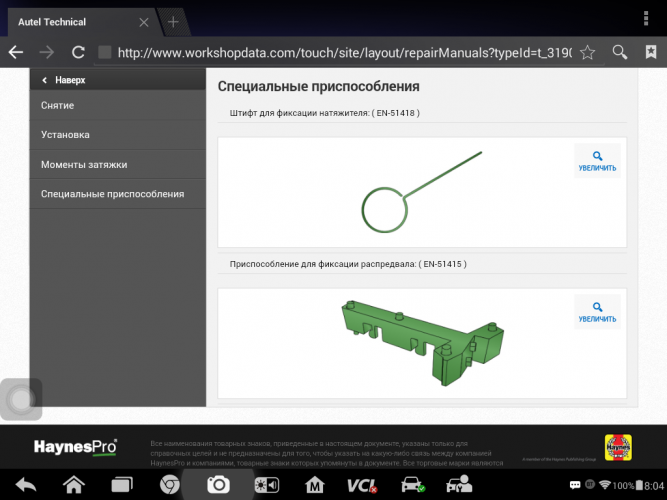Open the message notification icon
The width and height of the screenshot is (667, 500).
[575, 485]
